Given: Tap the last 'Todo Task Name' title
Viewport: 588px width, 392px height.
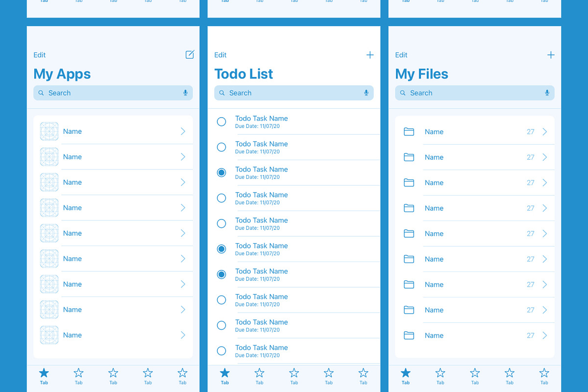Looking at the screenshot, I should click(x=262, y=347).
